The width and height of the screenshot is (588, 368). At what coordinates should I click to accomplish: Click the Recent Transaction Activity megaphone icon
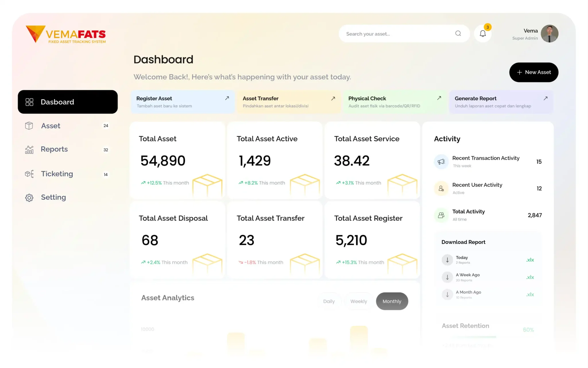(x=441, y=162)
